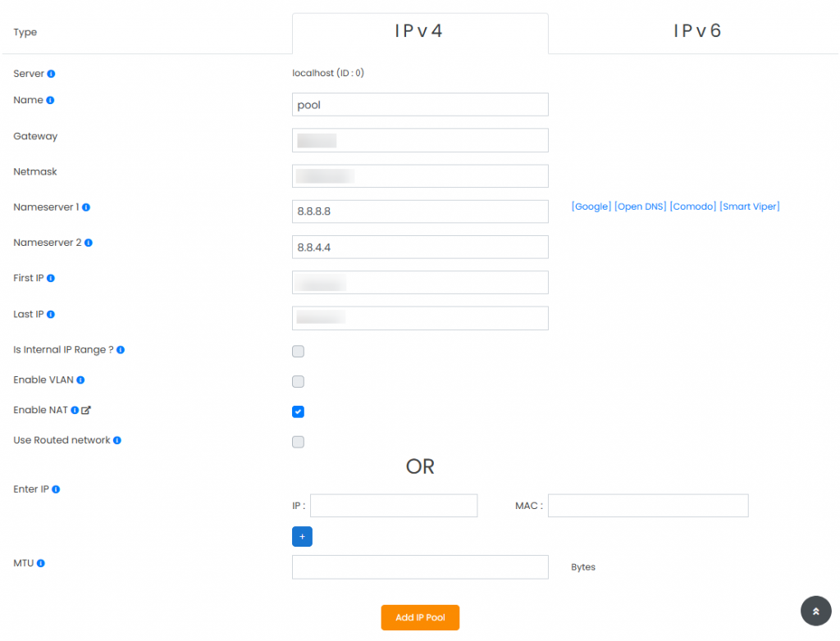Uncheck the Enable NAT checkbox

tap(298, 411)
